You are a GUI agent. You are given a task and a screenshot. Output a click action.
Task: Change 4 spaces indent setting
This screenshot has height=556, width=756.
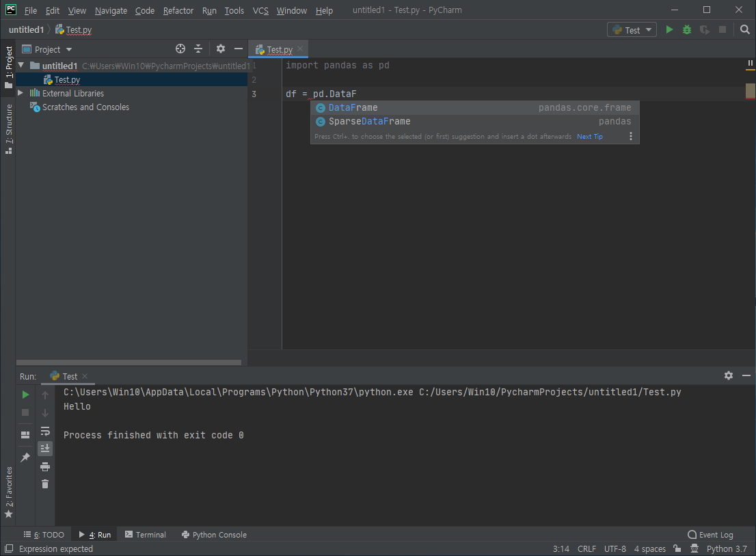(650, 548)
